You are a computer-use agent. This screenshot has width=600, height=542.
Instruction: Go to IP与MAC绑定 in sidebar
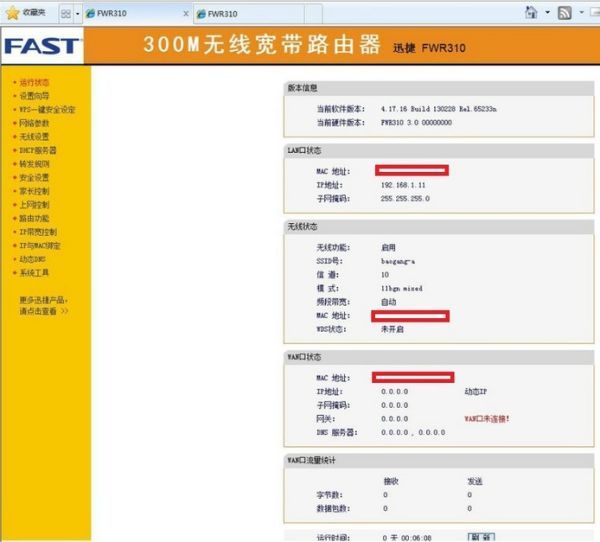click(x=40, y=245)
